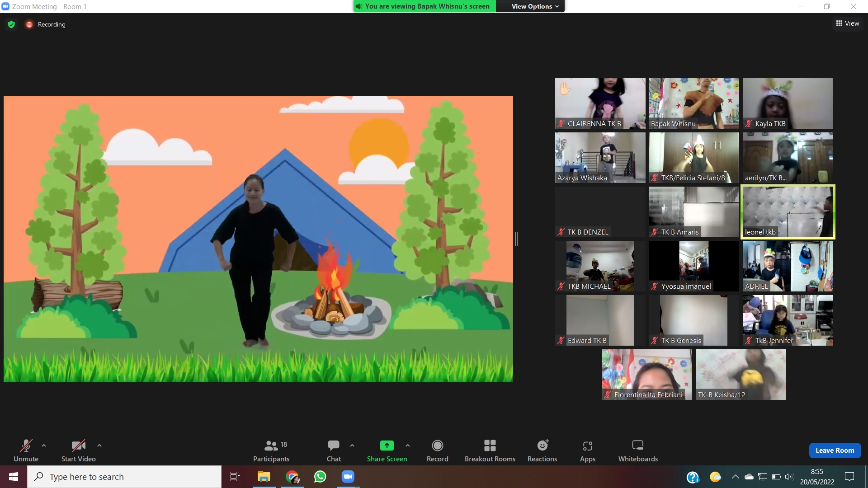Select TK B DENZEL tile
The width and height of the screenshot is (868, 488).
[600, 212]
